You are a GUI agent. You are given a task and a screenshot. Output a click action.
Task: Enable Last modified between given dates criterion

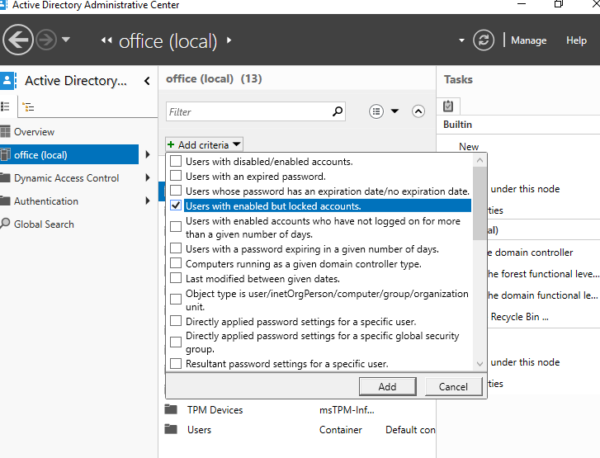176,279
